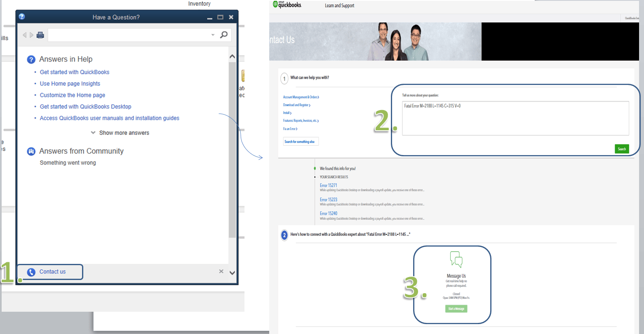Click the forward arrow in the help toolbar

pyautogui.click(x=31, y=35)
